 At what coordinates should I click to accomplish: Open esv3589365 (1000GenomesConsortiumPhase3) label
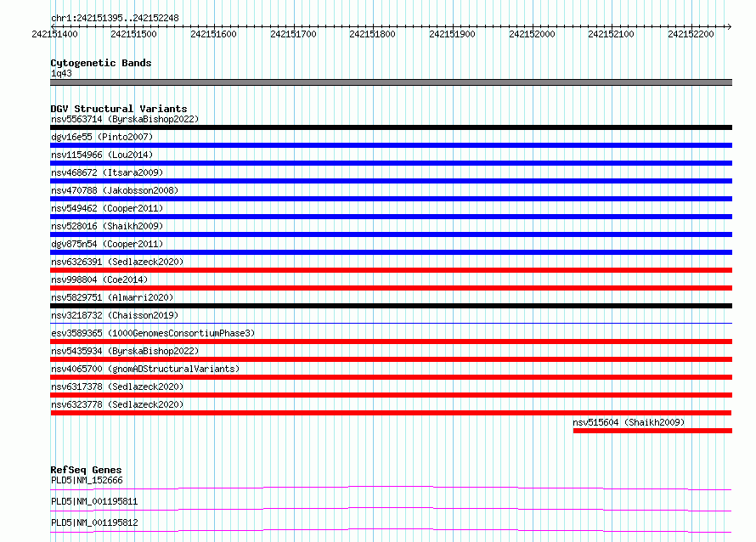coord(153,333)
